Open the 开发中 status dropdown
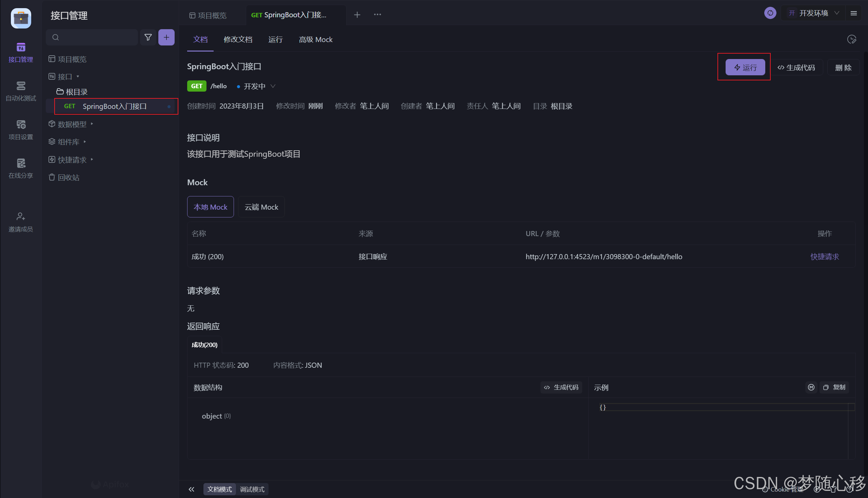The height and width of the screenshot is (498, 868). [256, 86]
